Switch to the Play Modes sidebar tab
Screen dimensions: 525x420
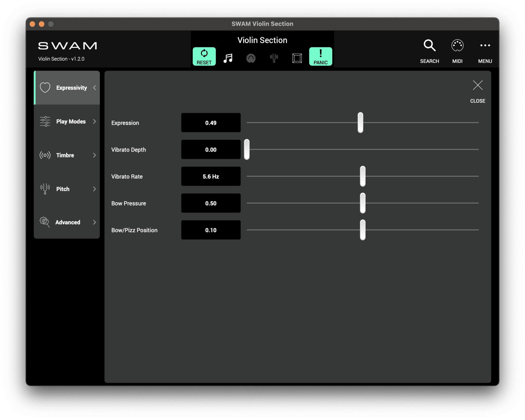point(71,121)
